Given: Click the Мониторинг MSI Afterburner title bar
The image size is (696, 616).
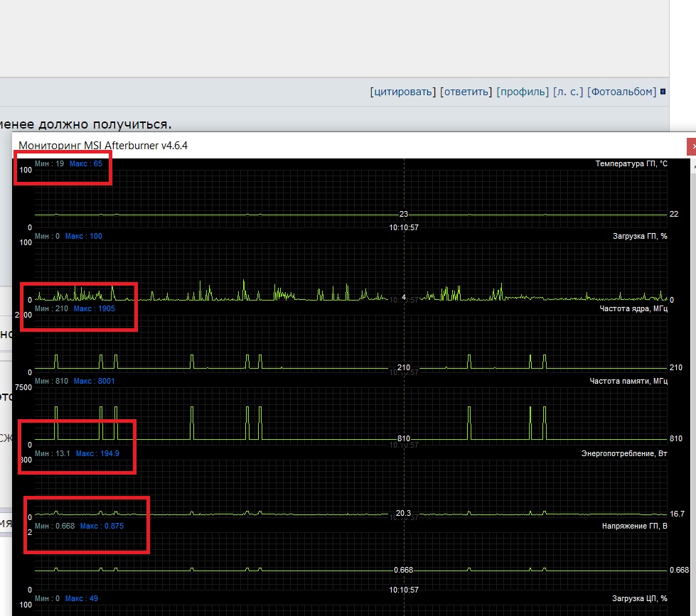Looking at the screenshot, I should (x=103, y=146).
